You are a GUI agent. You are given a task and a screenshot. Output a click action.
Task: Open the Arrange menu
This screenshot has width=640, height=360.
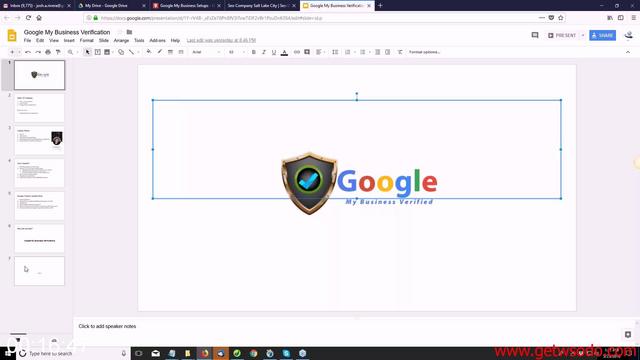coord(121,40)
